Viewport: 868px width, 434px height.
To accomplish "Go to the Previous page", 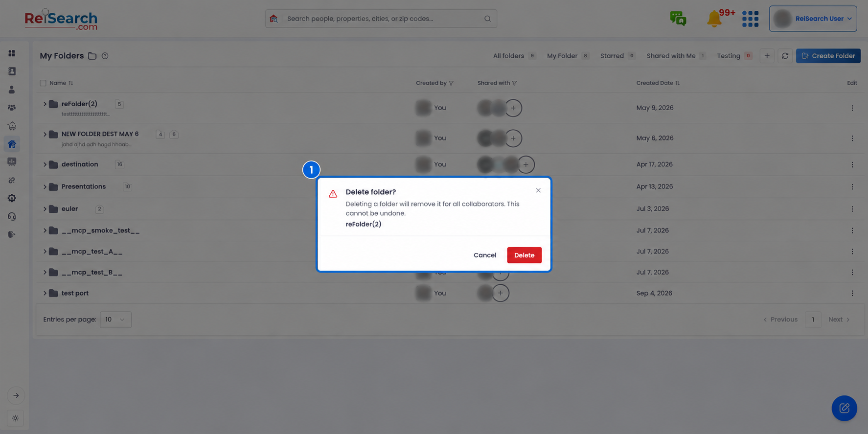I will [780, 320].
